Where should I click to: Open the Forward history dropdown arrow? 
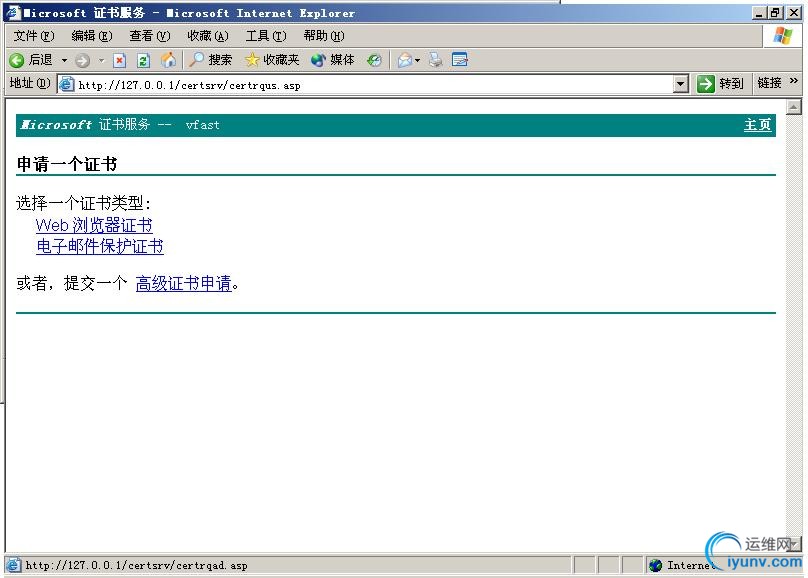coord(102,60)
